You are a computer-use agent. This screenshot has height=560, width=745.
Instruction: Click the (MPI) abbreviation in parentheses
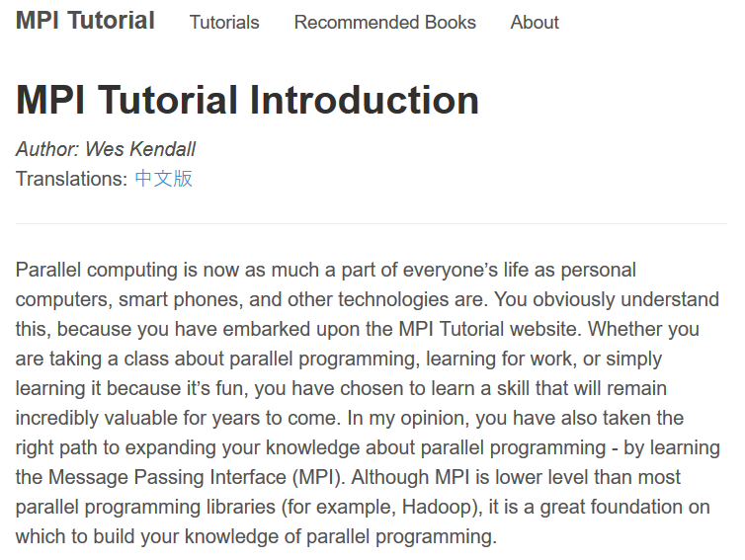click(x=316, y=477)
